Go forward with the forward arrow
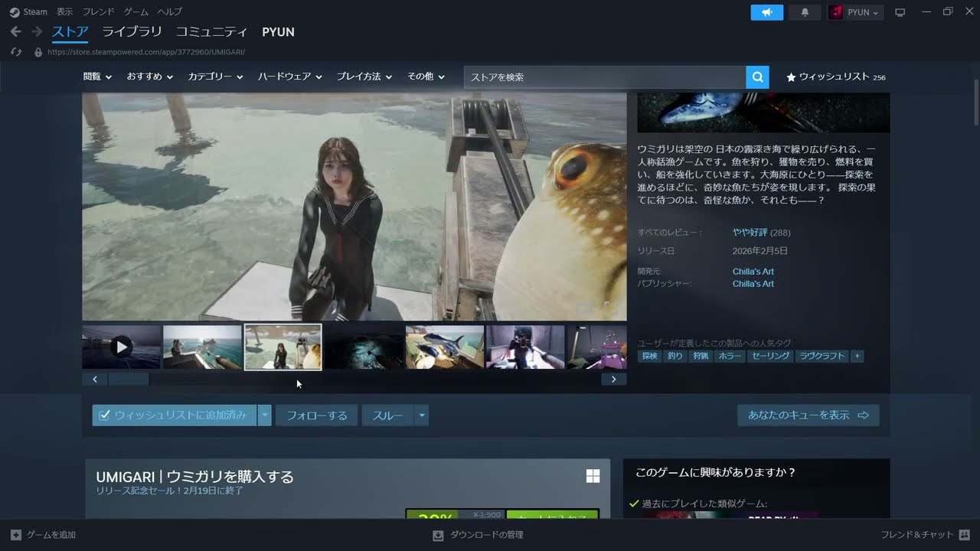The width and height of the screenshot is (980, 551). pyautogui.click(x=37, y=32)
